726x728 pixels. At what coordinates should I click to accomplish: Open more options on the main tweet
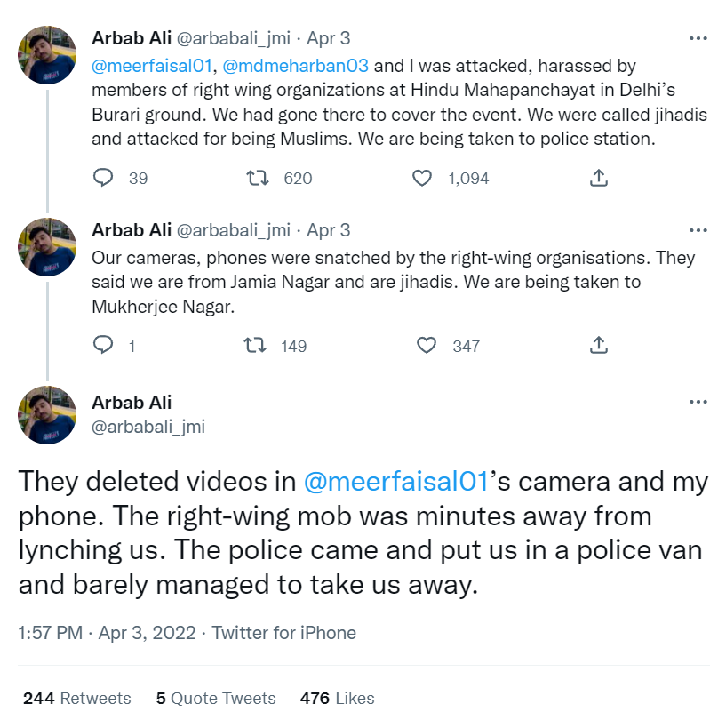698,403
